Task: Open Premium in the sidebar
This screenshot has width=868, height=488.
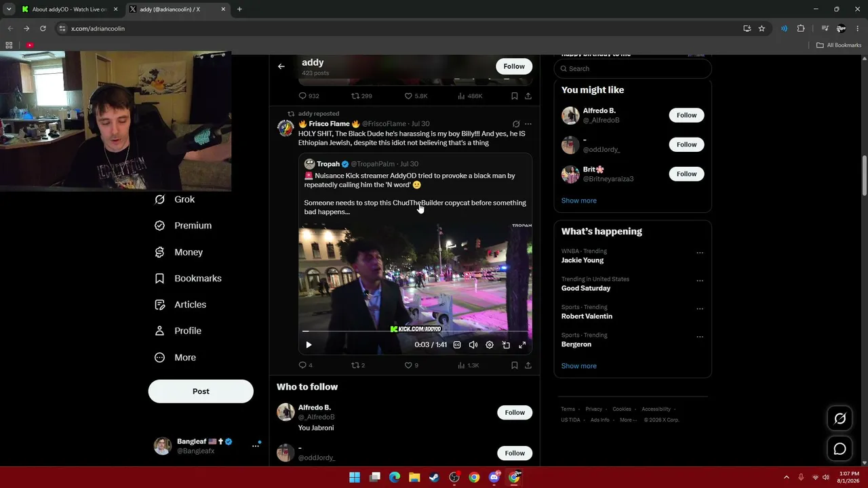Action: tap(183, 226)
